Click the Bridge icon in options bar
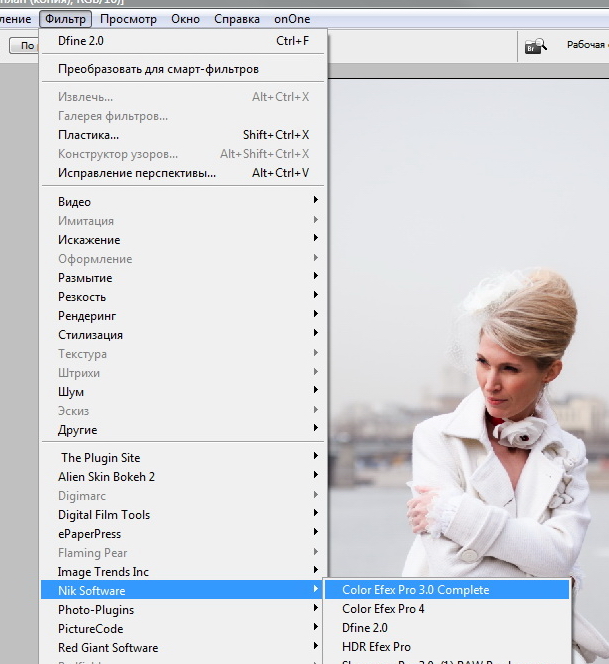 [536, 45]
